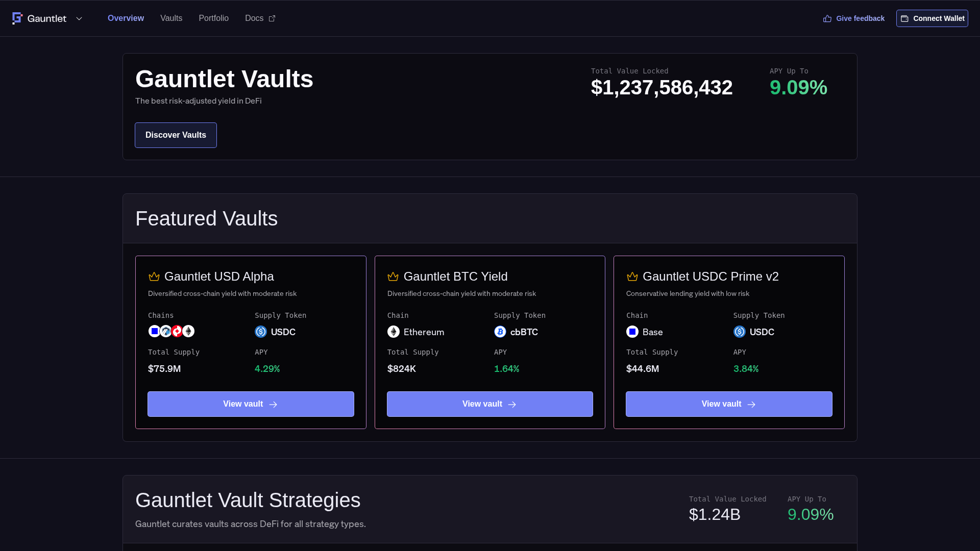This screenshot has height=551, width=980.
Task: Click the $1,237,586,432 total value locked figure
Action: click(661, 87)
